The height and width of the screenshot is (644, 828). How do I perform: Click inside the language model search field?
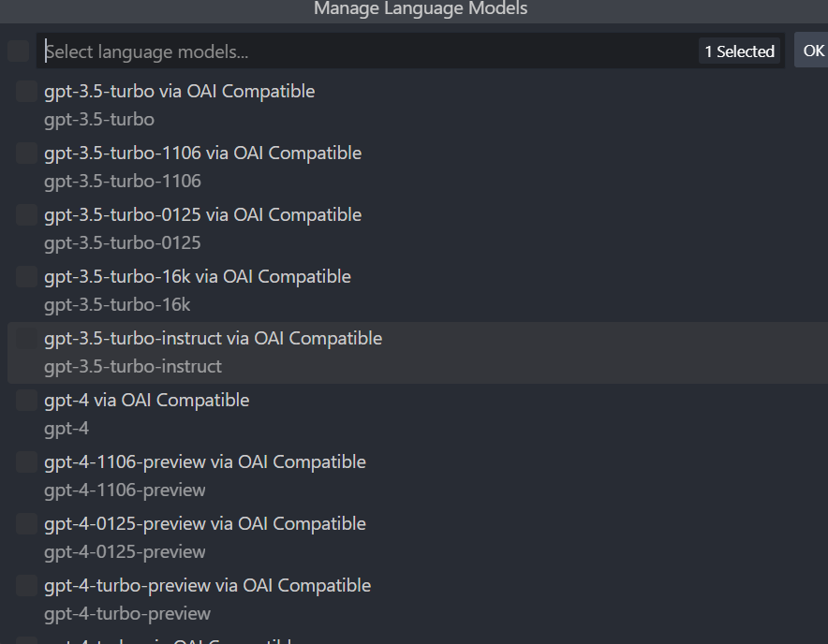(281, 51)
